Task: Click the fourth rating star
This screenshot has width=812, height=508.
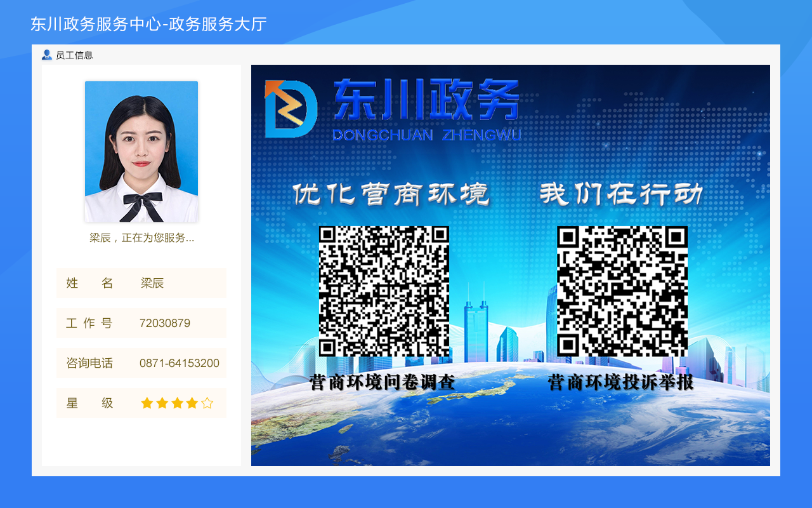Action: 192,403
